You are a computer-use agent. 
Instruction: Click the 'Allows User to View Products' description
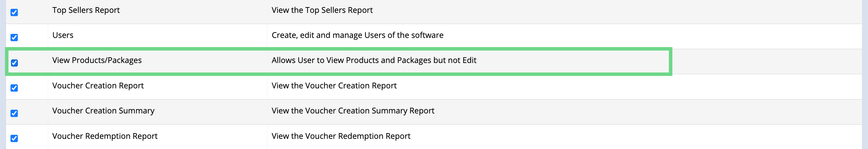[x=374, y=60]
